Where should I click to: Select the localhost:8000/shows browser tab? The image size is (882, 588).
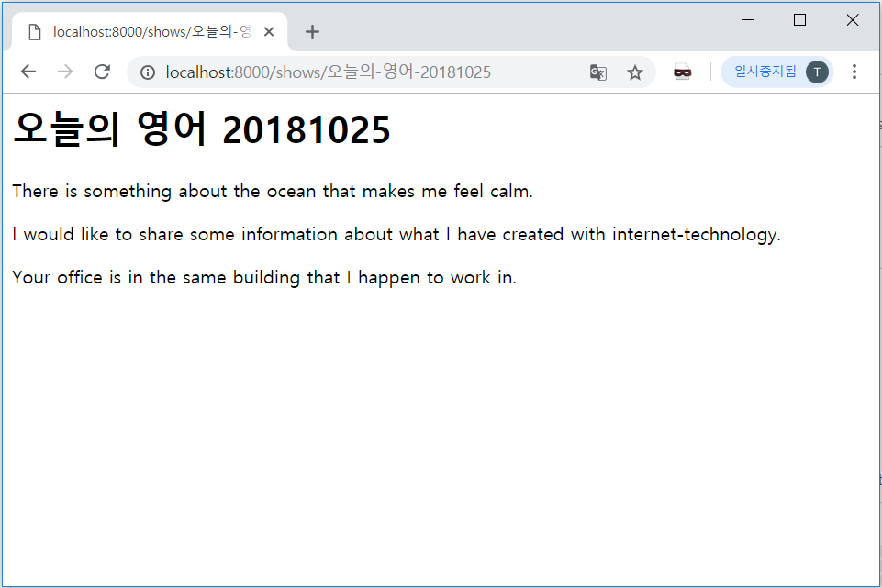click(147, 32)
